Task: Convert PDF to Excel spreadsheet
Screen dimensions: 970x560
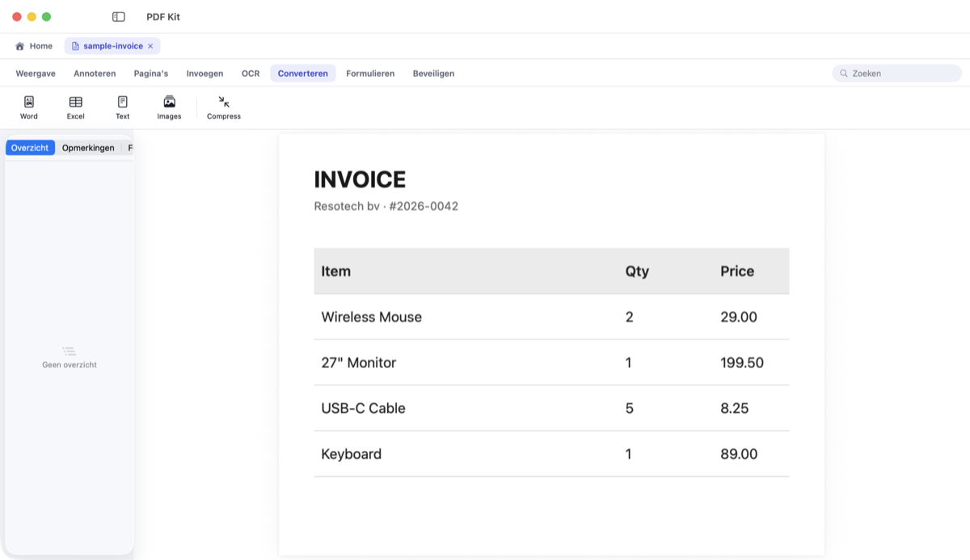Action: (x=75, y=107)
